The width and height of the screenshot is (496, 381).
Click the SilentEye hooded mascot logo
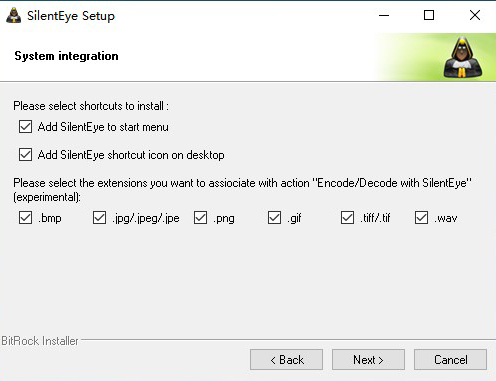(x=463, y=57)
